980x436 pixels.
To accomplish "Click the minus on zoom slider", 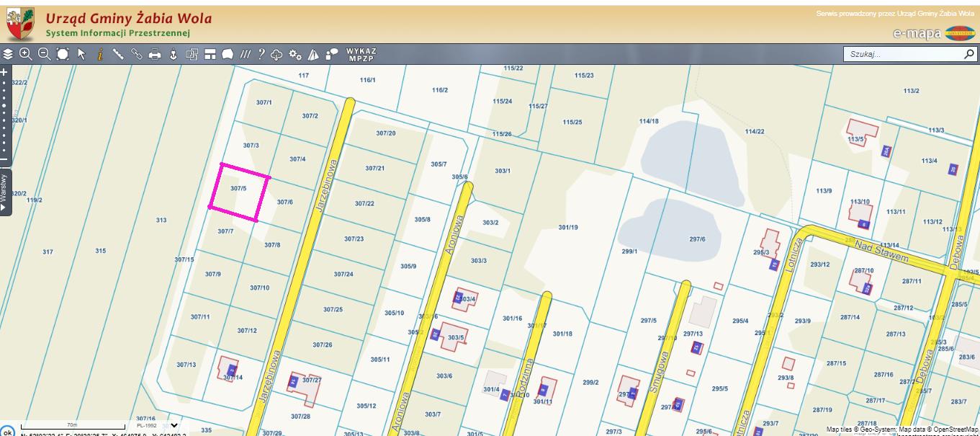I will point(4,160).
